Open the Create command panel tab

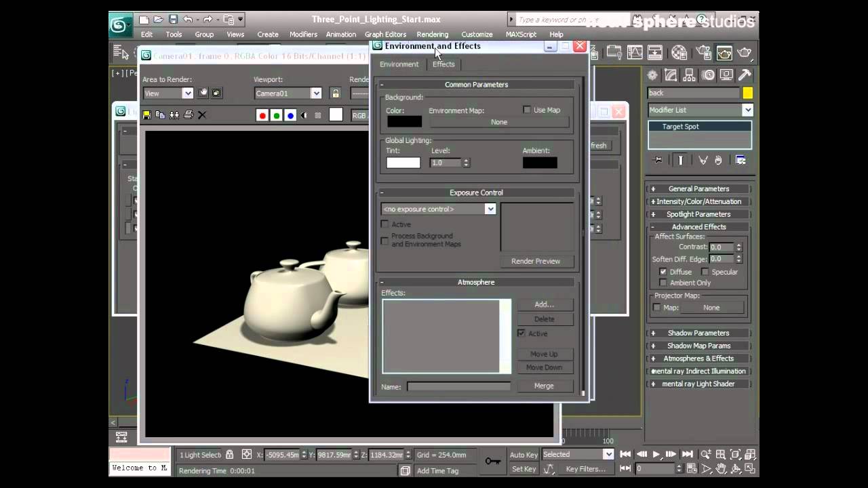click(652, 75)
